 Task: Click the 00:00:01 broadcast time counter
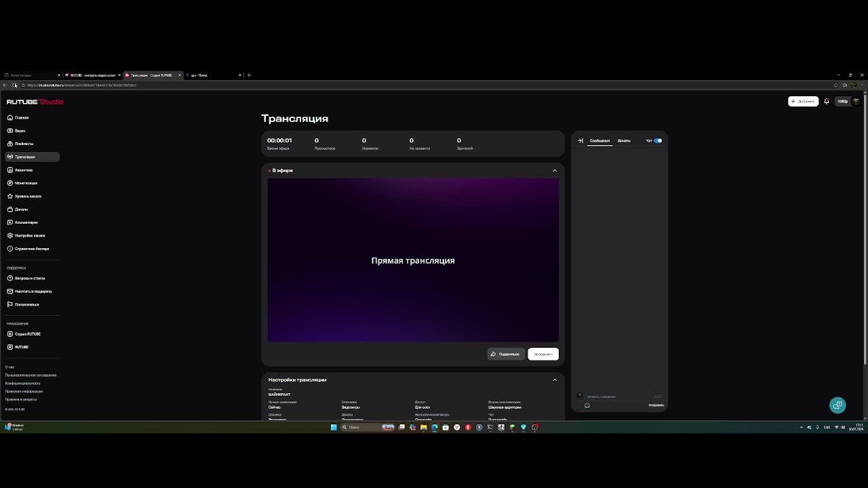click(x=279, y=140)
